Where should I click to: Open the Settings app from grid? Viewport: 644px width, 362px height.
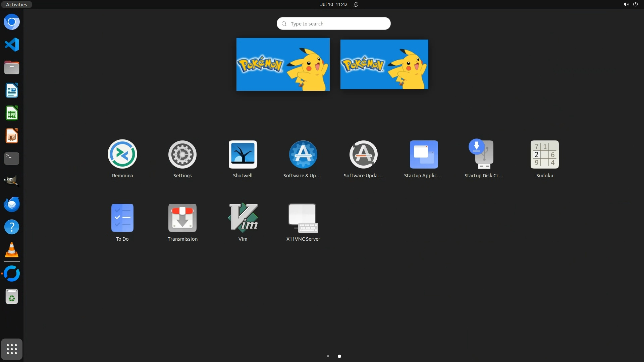tap(182, 155)
